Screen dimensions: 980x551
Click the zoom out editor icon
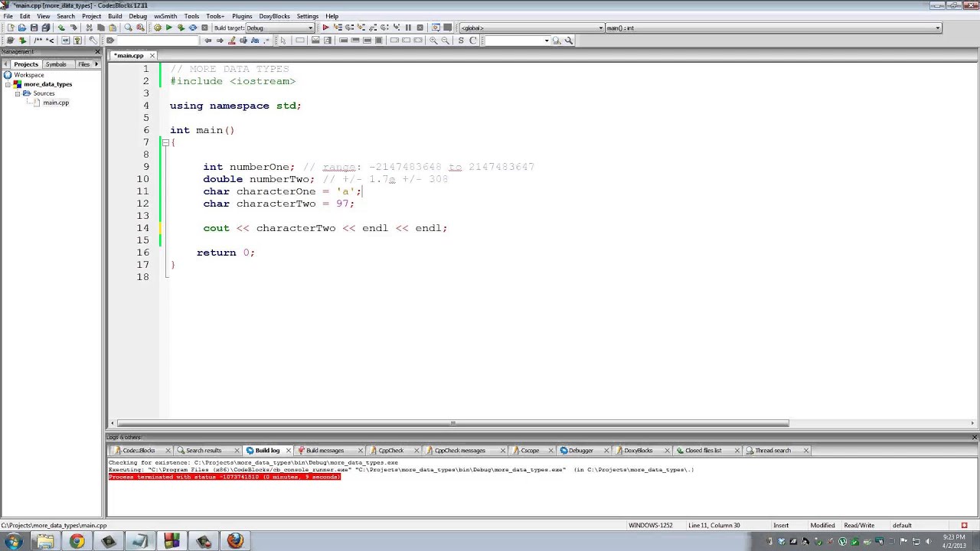pyautogui.click(x=445, y=40)
